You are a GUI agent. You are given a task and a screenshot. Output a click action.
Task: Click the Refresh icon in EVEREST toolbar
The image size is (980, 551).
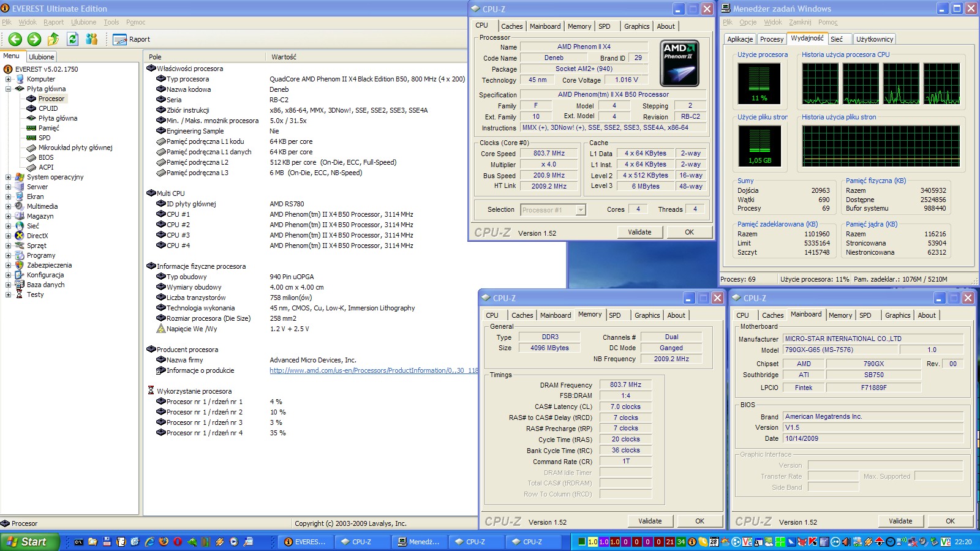tap(72, 39)
